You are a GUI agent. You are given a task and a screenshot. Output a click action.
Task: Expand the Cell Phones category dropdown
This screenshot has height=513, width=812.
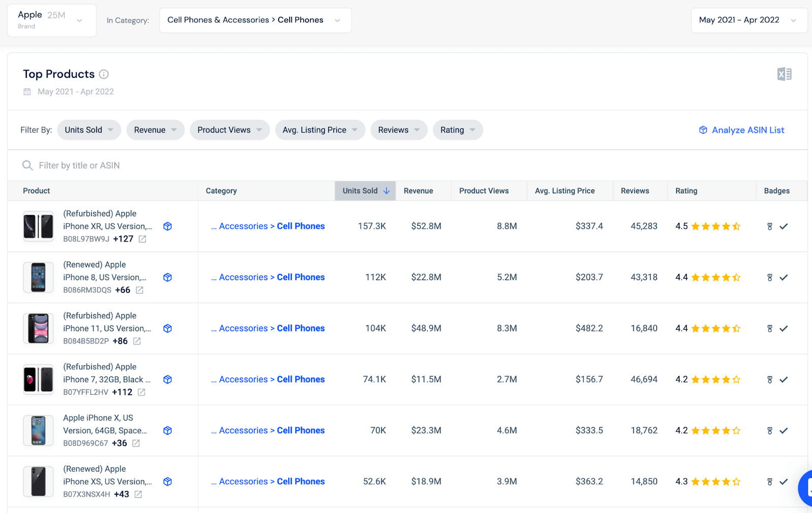tap(255, 20)
